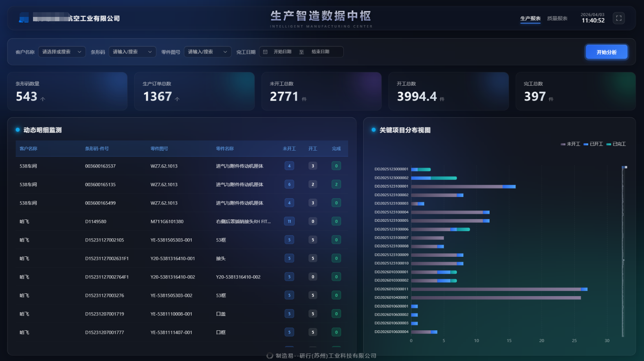
Task: Toggle the 未开工 legend series
Action: pyautogui.click(x=570, y=144)
